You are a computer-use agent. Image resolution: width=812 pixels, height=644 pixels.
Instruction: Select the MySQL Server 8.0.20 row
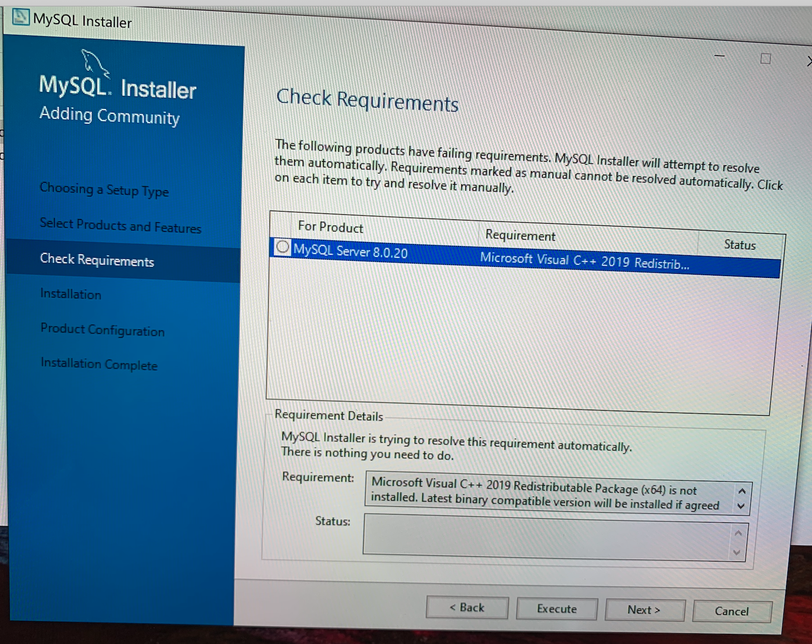point(525,259)
